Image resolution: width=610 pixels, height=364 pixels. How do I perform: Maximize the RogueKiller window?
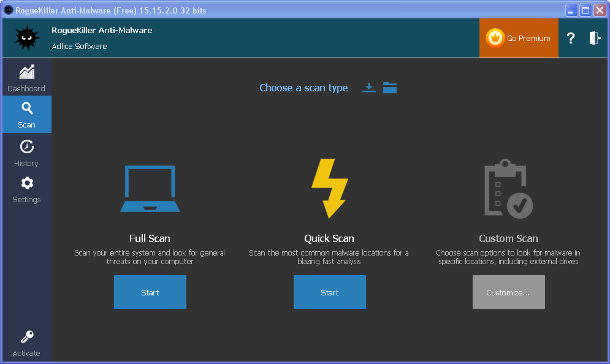585,10
